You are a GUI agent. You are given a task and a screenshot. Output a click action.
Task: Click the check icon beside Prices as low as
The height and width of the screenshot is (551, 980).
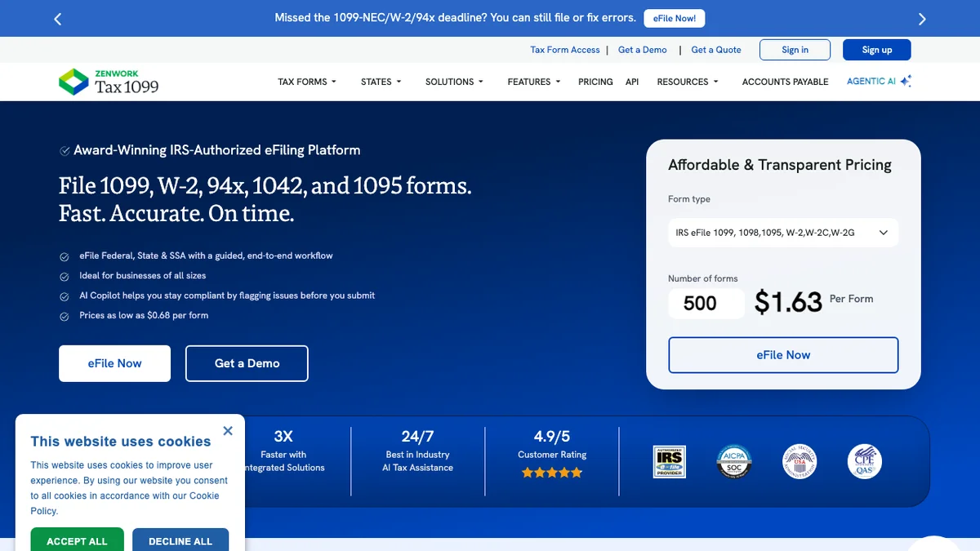coord(65,316)
